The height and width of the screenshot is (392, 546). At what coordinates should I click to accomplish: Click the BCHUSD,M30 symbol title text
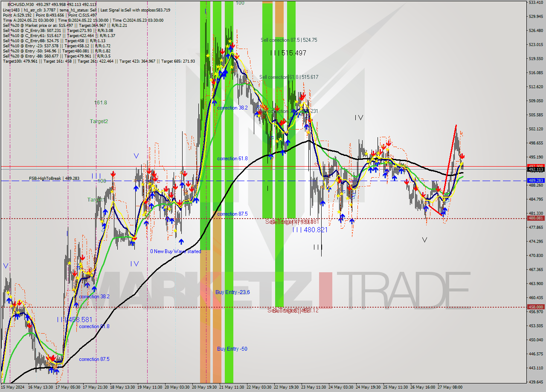click(x=21, y=4)
